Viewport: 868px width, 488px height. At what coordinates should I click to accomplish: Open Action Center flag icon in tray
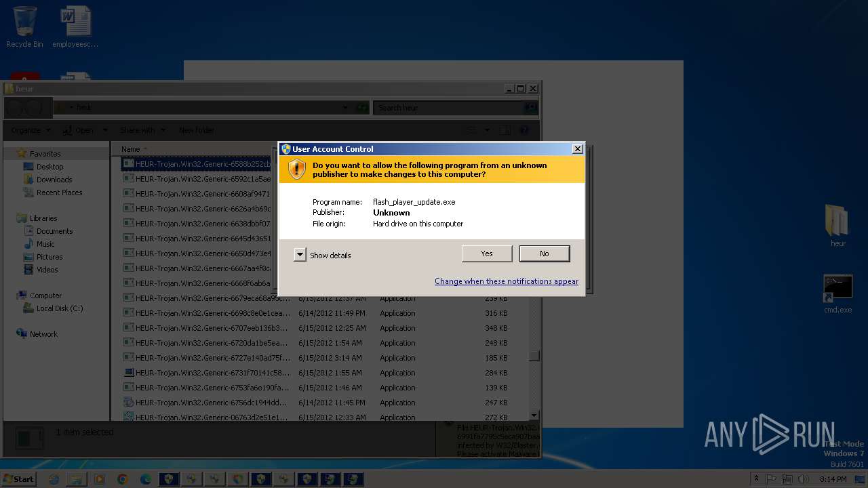pos(772,479)
